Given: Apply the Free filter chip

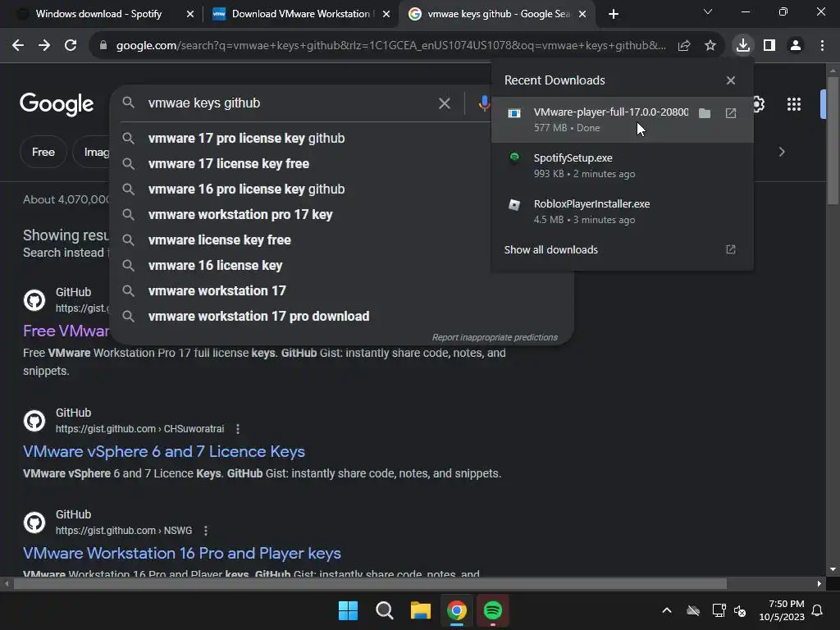Looking at the screenshot, I should tap(43, 152).
